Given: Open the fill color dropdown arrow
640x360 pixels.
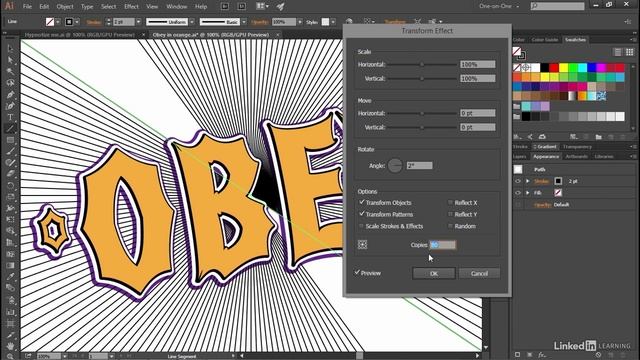Looking at the screenshot, I should pos(58,22).
